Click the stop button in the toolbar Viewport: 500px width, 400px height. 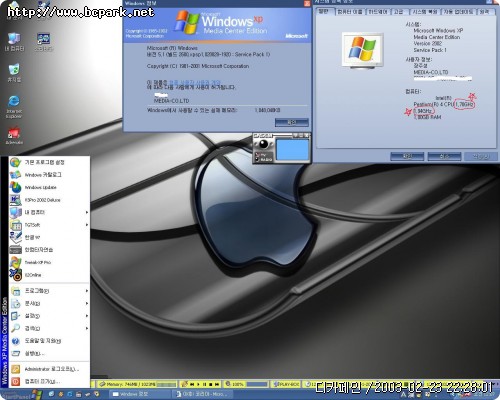click(211, 384)
